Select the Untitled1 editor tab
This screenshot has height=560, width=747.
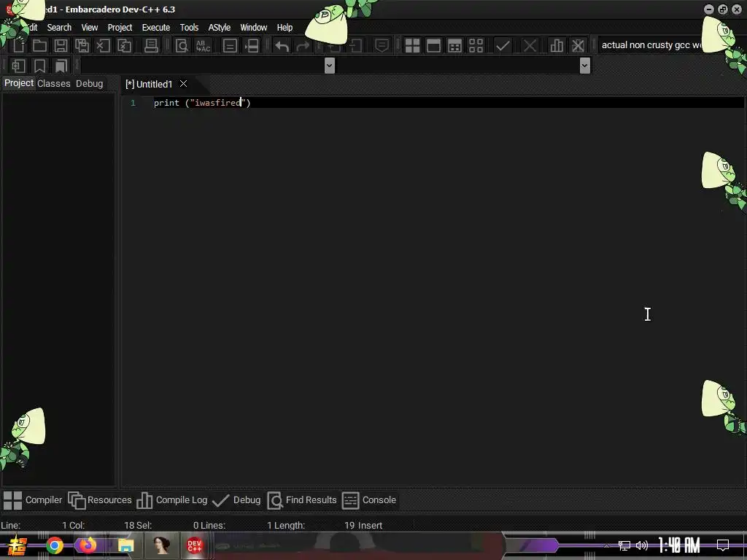[x=149, y=85]
